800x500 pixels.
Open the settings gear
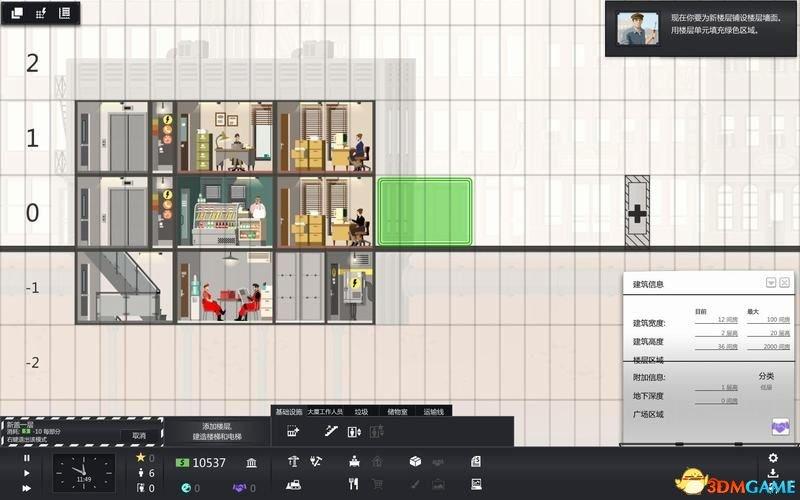(x=773, y=458)
